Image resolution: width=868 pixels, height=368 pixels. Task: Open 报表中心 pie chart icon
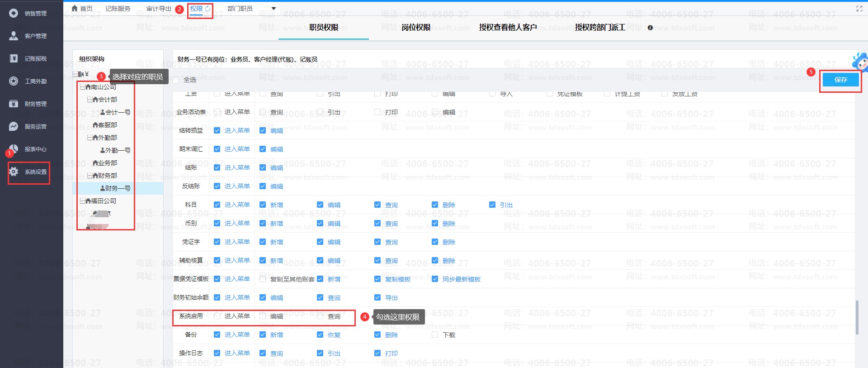pyautogui.click(x=14, y=149)
